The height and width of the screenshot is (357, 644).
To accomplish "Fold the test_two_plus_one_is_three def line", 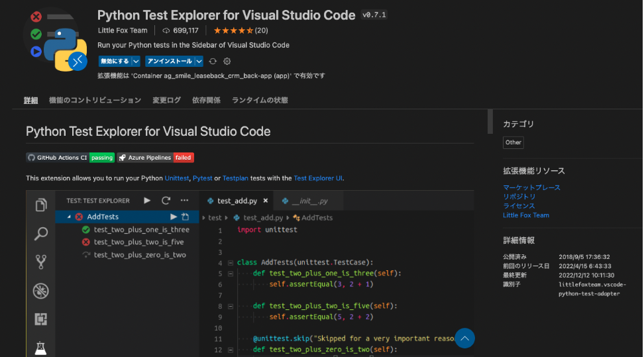I will (231, 274).
